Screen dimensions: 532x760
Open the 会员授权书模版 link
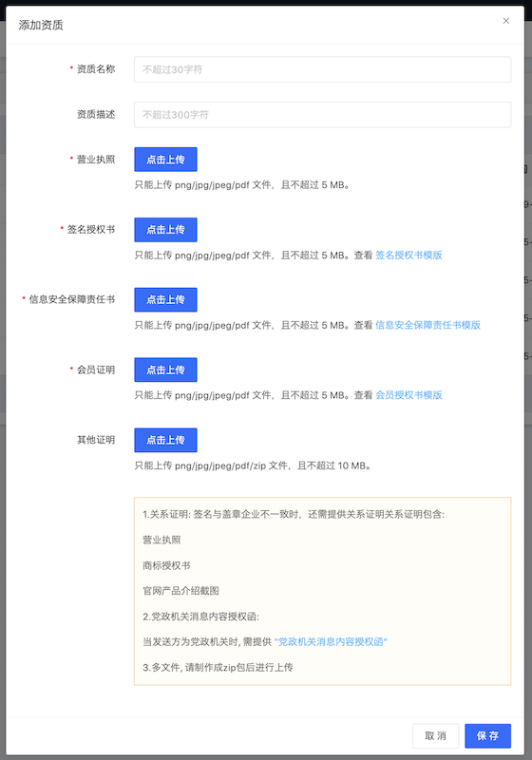[x=408, y=395]
